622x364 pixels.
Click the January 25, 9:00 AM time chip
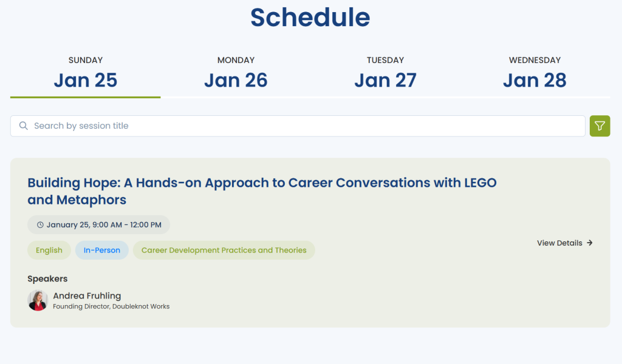(x=98, y=225)
